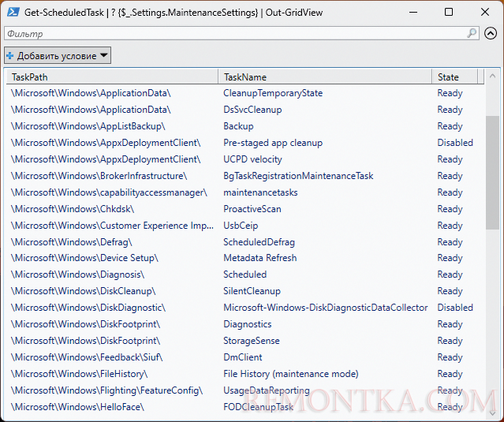Click the Flighting\FeatureConfig\ path cell
The height and width of the screenshot is (422, 504).
[106, 390]
